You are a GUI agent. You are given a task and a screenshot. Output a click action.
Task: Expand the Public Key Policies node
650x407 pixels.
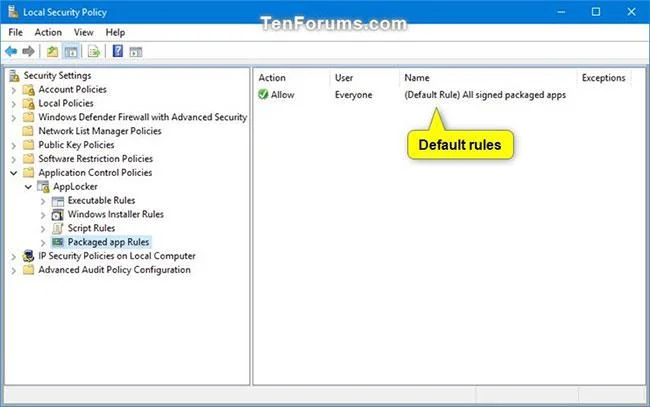click(x=14, y=145)
